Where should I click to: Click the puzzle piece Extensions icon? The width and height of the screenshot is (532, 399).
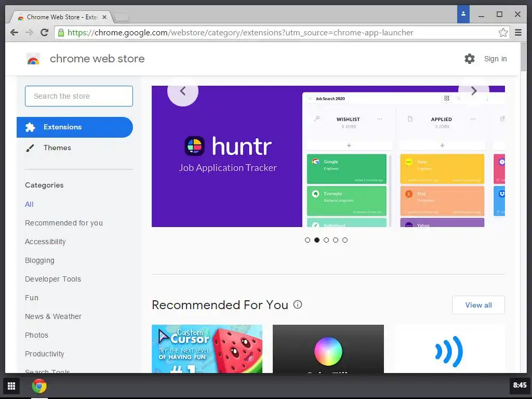click(x=30, y=127)
